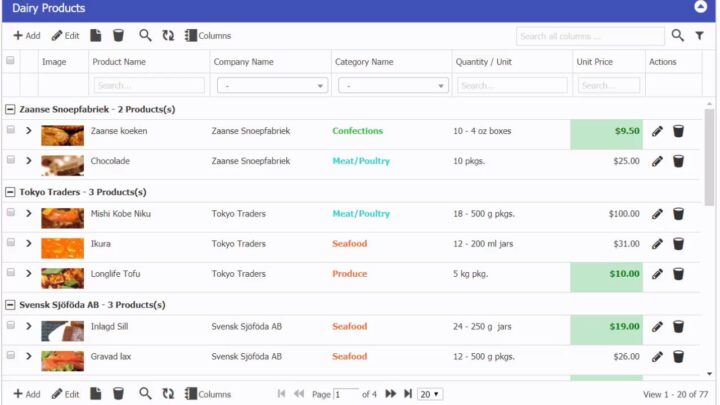This screenshot has height=405, width=720.
Task: Sort by Quantity / Unit column header
Action: [484, 62]
